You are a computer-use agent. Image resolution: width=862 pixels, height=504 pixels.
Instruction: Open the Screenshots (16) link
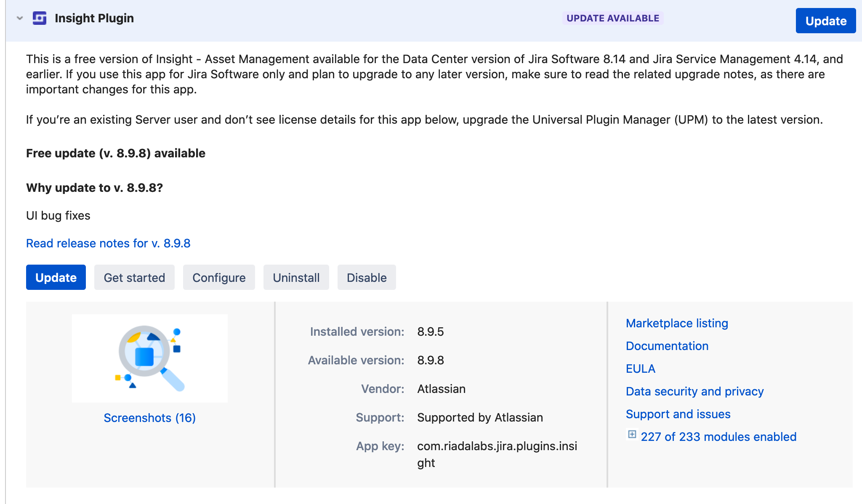[149, 418]
